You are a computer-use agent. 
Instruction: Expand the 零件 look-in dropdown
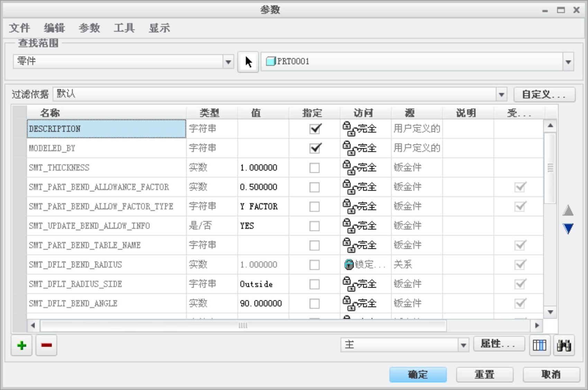pos(228,62)
